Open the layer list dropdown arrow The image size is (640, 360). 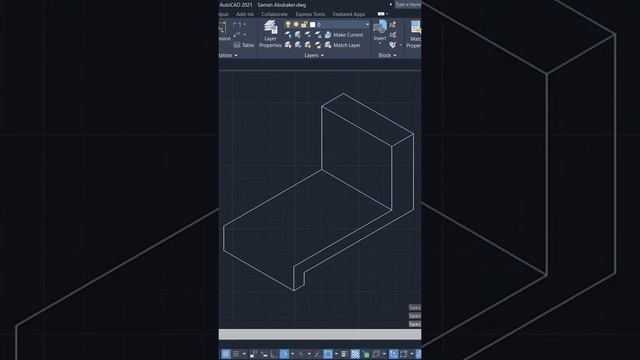[x=367, y=24]
